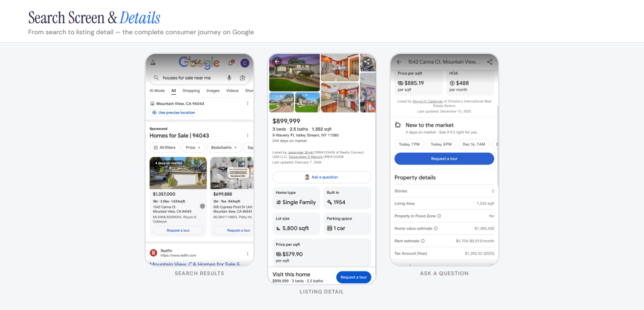Open the Gagandeep S Manuja agent link

[306, 157]
